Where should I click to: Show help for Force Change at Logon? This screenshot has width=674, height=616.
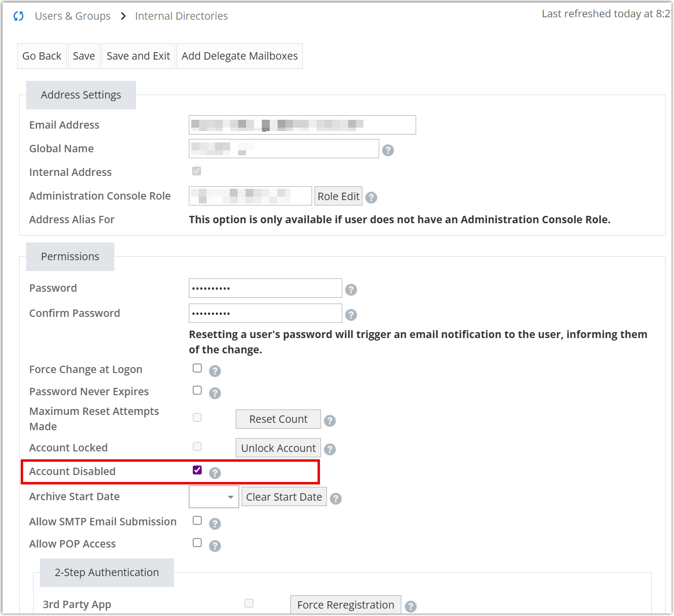215,371
